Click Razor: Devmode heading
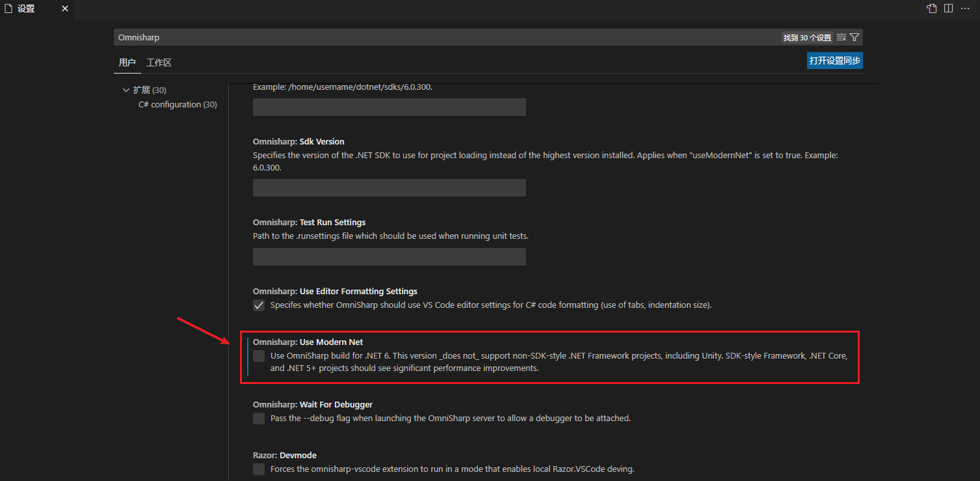 point(285,455)
